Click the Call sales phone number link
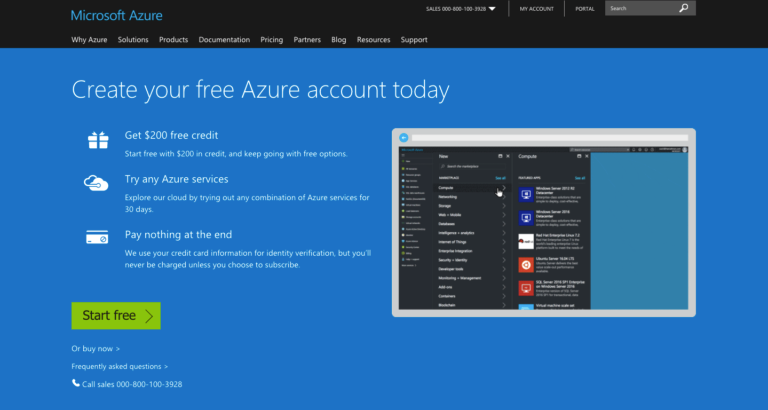The image size is (768, 410). [x=132, y=385]
